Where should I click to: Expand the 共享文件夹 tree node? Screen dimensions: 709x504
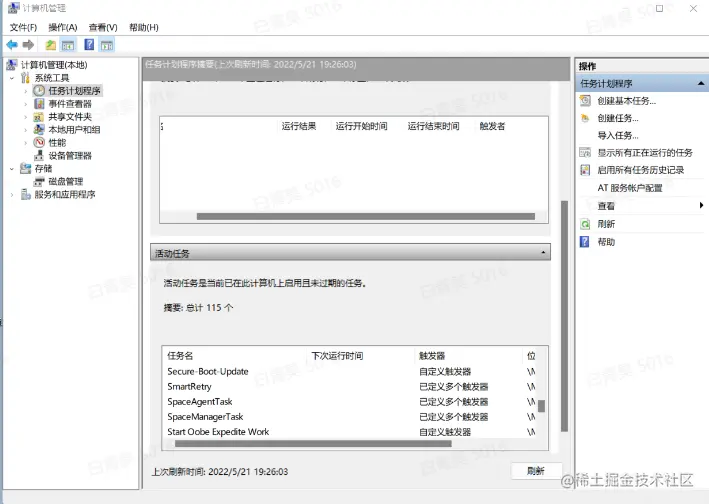[26, 117]
